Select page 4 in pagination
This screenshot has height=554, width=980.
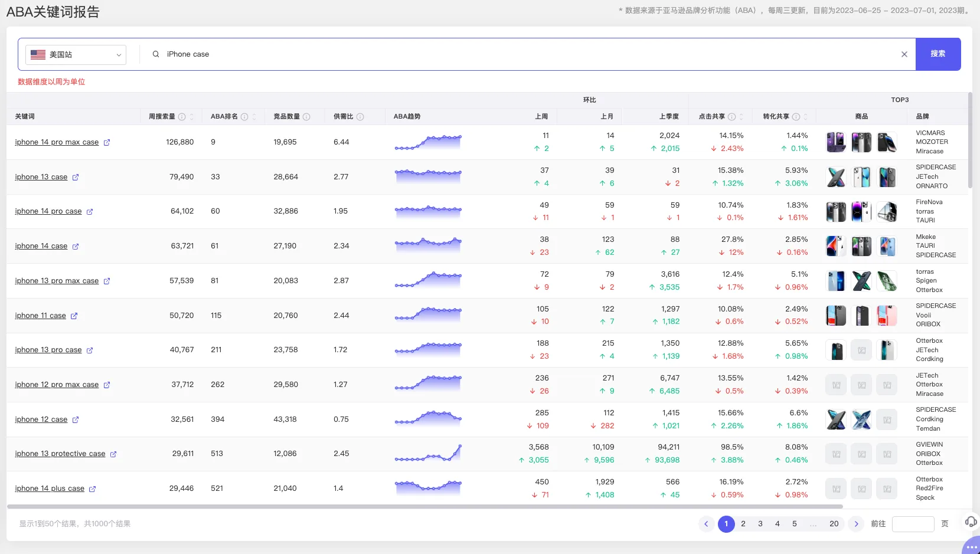[778, 524]
